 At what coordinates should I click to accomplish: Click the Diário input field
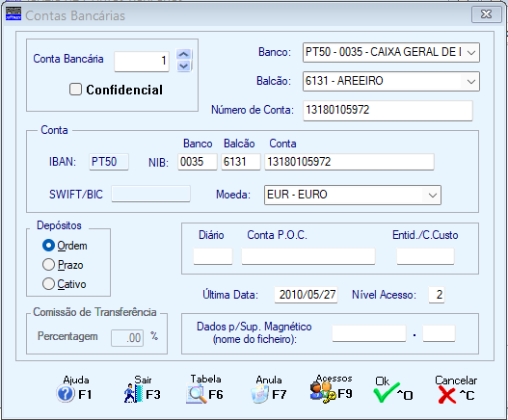213,256
